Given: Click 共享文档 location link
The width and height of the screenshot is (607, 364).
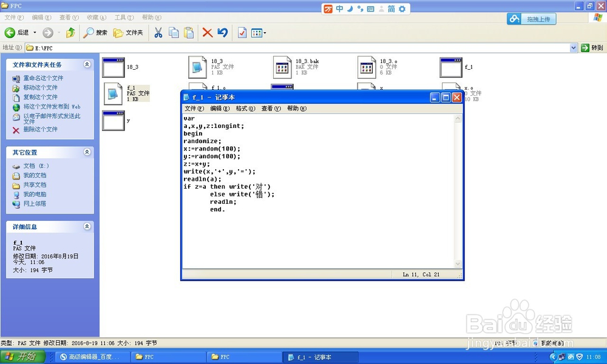Looking at the screenshot, I should click(35, 185).
